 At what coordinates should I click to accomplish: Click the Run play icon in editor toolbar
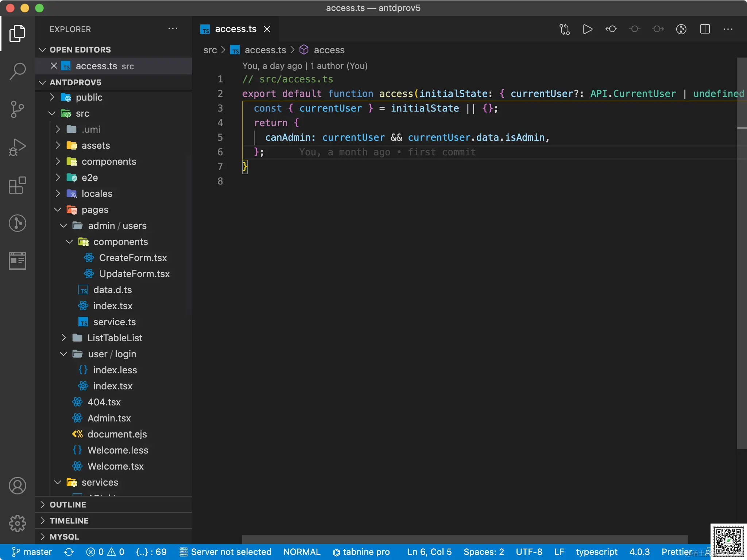[x=588, y=29]
